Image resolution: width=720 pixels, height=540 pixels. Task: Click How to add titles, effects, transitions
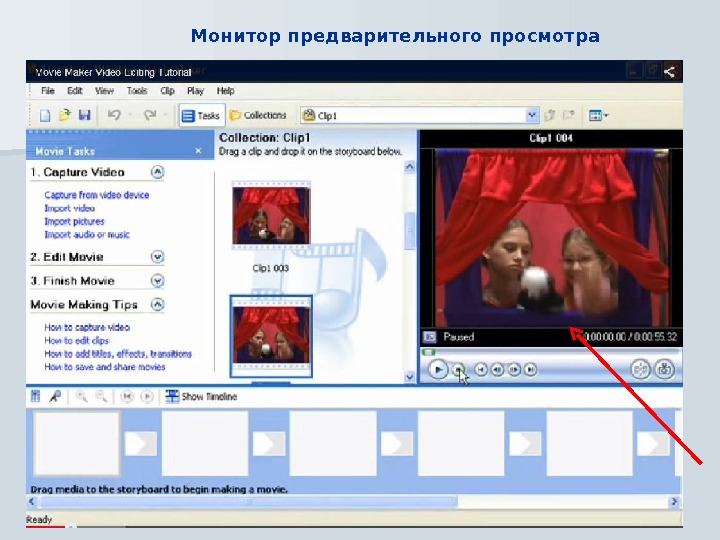118,354
